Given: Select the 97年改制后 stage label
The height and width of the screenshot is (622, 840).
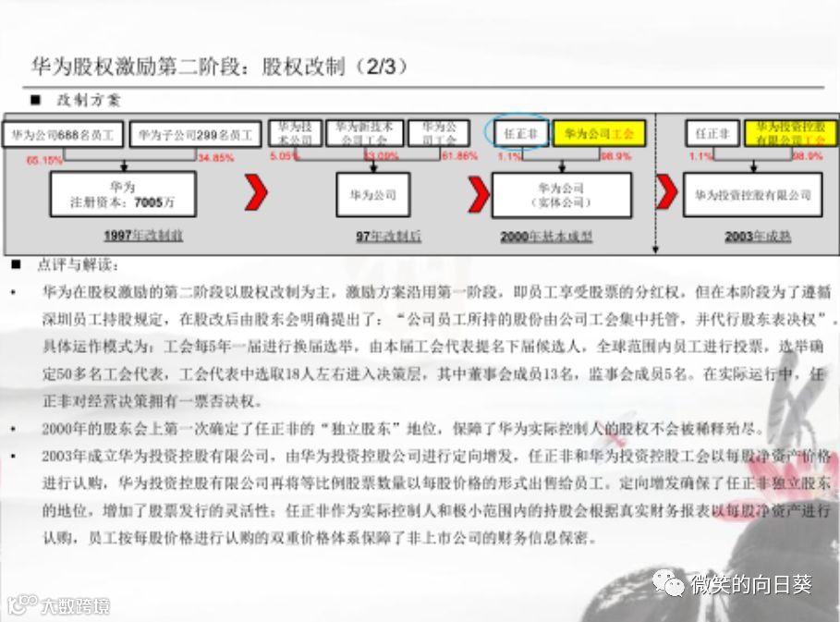Looking at the screenshot, I should click(388, 236).
